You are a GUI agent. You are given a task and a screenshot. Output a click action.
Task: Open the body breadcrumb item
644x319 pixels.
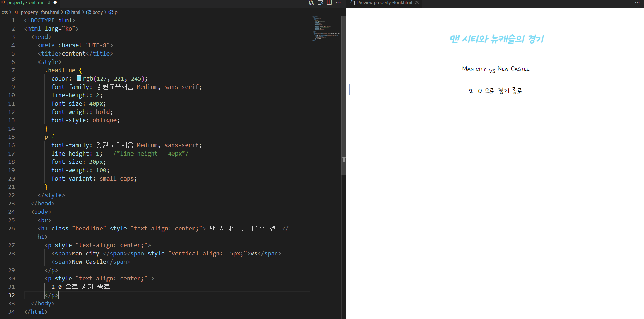95,12
